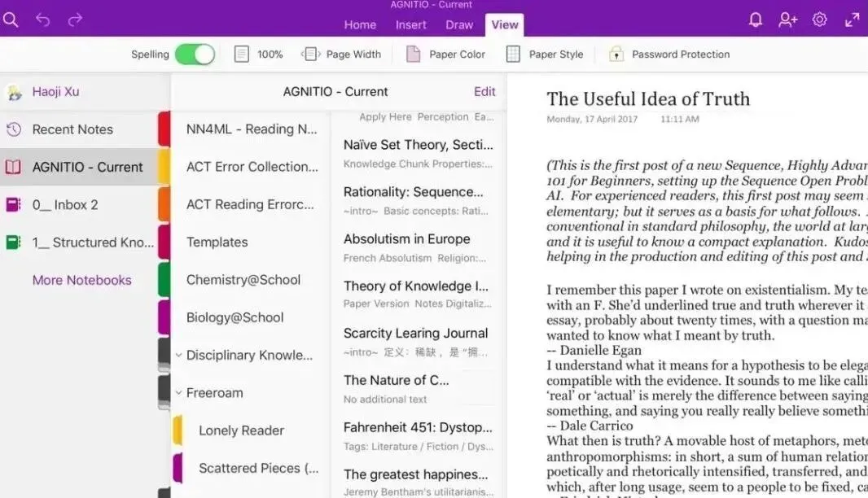The image size is (868, 498).
Task: Click the page title The Useful Idea of Truth
Action: pyautogui.click(x=648, y=99)
